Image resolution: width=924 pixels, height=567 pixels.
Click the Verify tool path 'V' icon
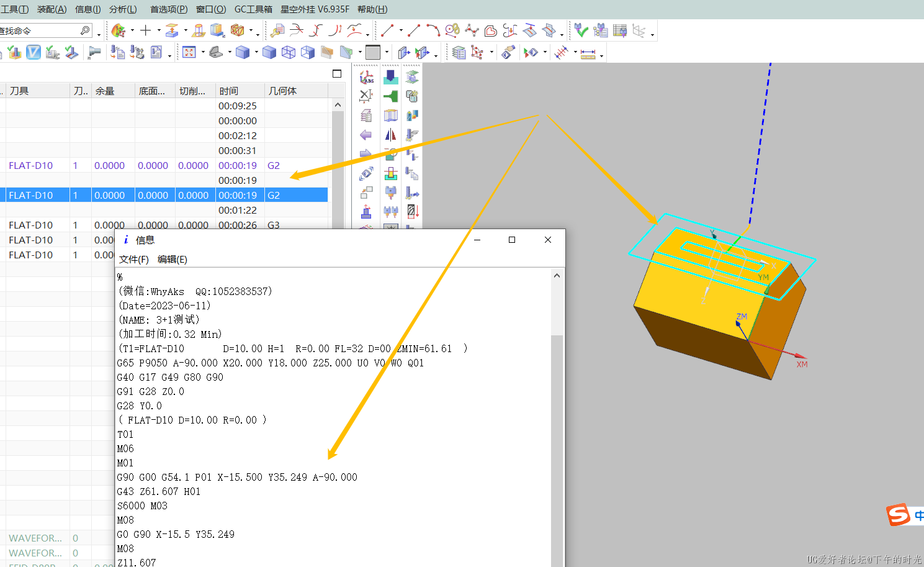click(34, 52)
